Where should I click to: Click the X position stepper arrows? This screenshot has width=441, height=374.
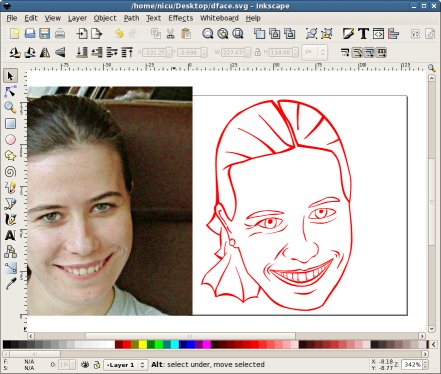coord(169,52)
